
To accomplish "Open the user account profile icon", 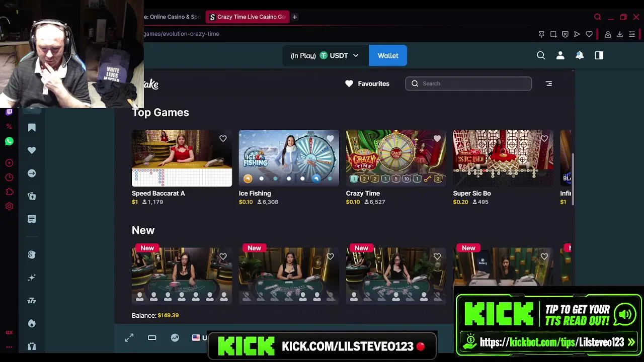I will click(560, 56).
